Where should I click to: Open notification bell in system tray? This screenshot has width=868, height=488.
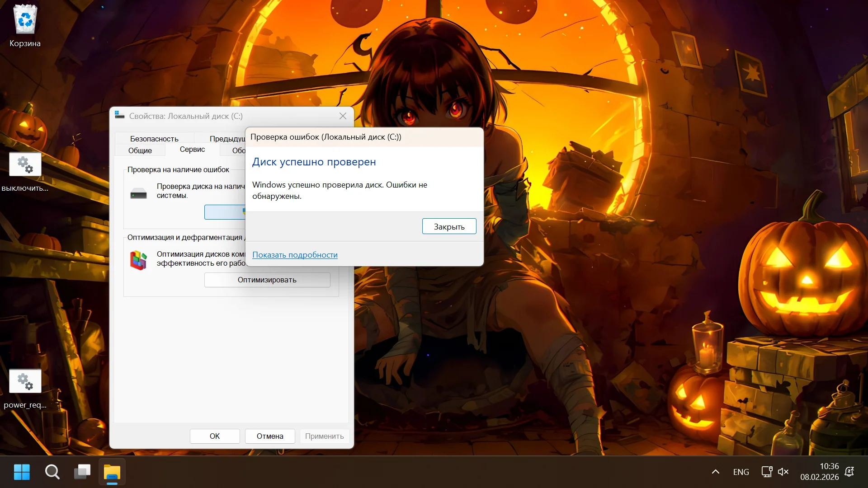[x=849, y=472]
